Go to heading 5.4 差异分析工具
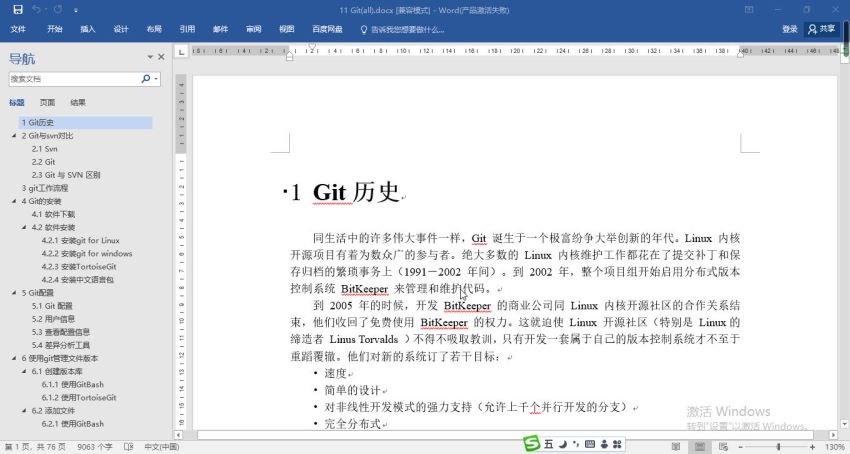This screenshot has width=850, height=454. click(x=61, y=345)
